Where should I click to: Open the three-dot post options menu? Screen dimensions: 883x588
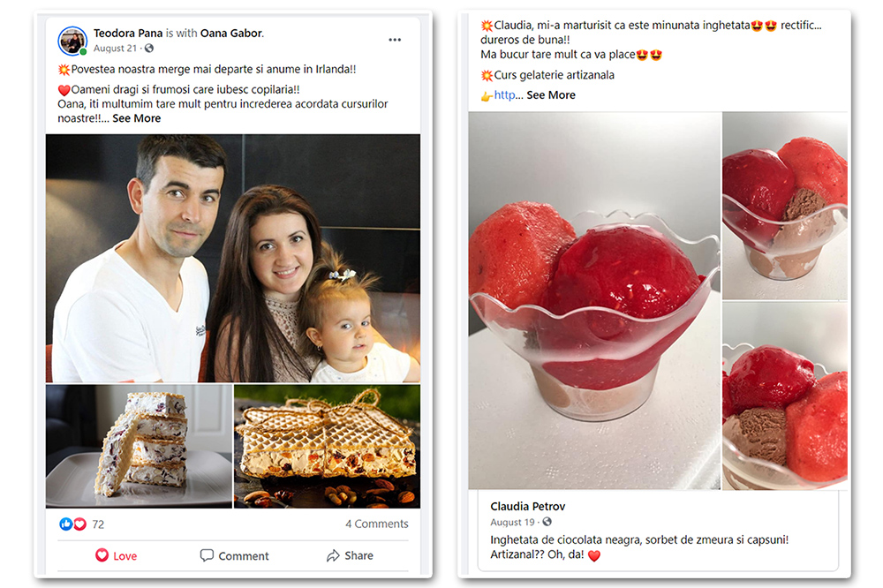pos(395,40)
